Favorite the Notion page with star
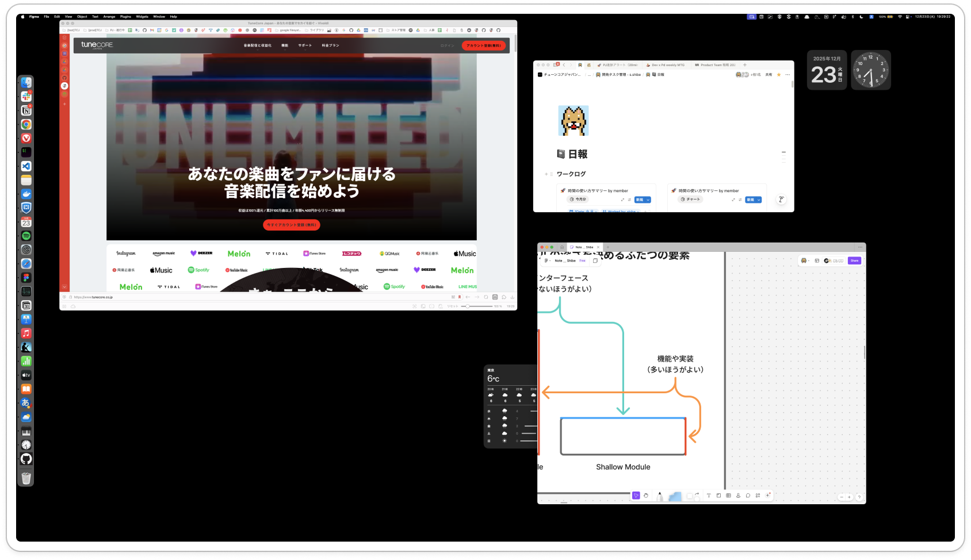Image resolution: width=971 pixels, height=560 pixels. 779,75
